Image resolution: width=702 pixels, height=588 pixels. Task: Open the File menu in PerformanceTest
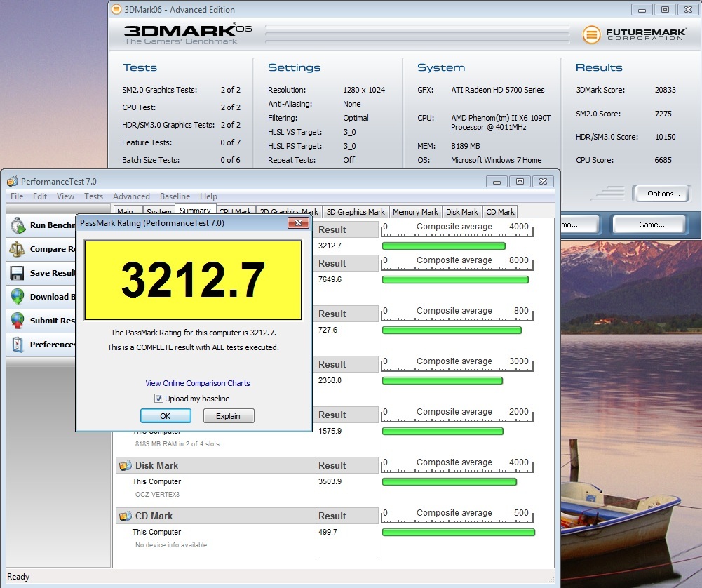pyautogui.click(x=17, y=196)
